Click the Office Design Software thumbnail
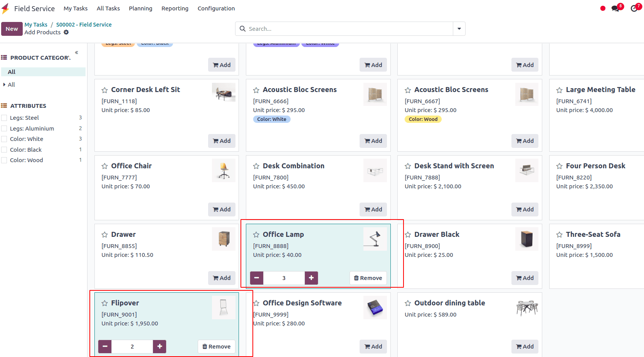This screenshot has height=357, width=644. coord(375,307)
